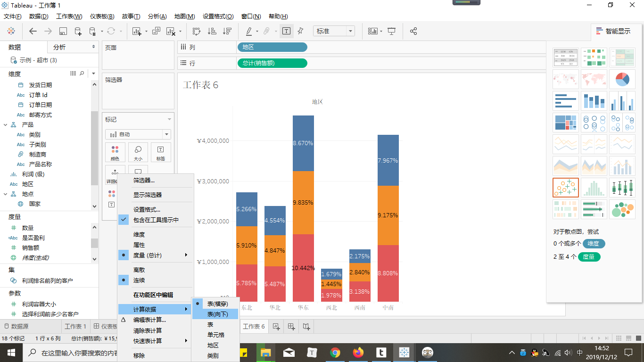Select histogram chart in Show Me
The height and width of the screenshot is (362, 644).
(594, 188)
